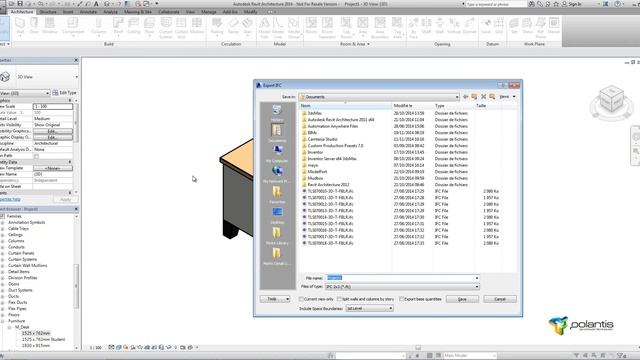Click Edit for Visibility/Graphics Overrides
Image resolution: width=640 pixels, height=360 pixels.
[53, 131]
